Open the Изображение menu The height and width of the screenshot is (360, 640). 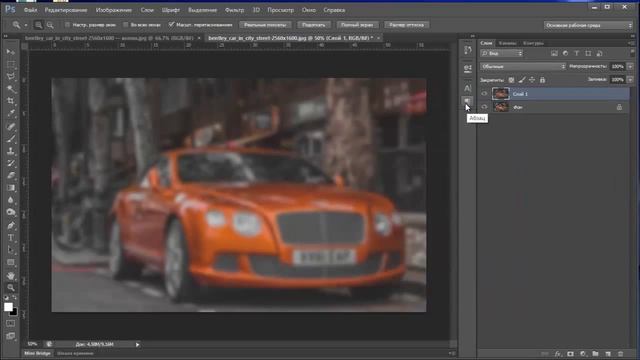pos(113,10)
